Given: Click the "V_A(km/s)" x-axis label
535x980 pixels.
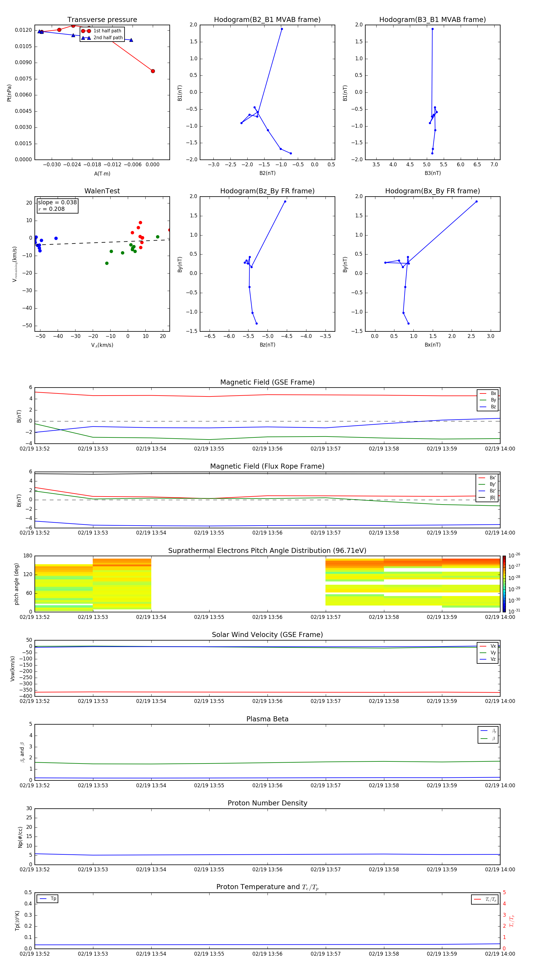Looking at the screenshot, I should (x=102, y=345).
